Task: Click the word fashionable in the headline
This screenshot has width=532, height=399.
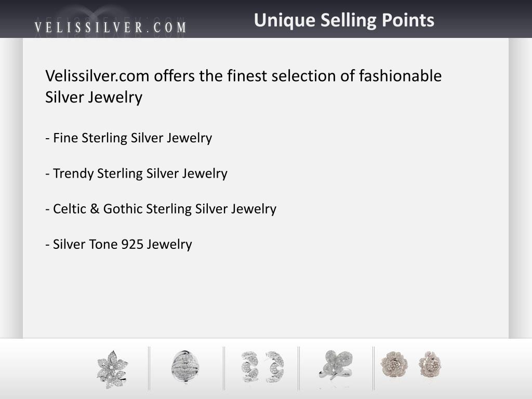Action: (401, 76)
